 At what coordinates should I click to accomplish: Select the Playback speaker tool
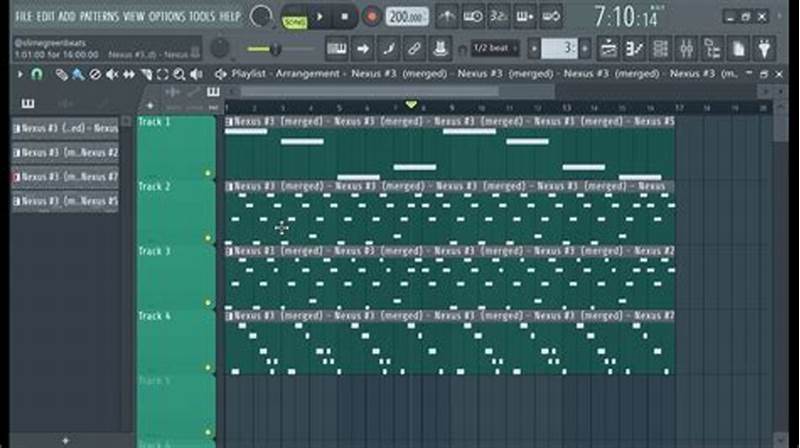pyautogui.click(x=196, y=75)
